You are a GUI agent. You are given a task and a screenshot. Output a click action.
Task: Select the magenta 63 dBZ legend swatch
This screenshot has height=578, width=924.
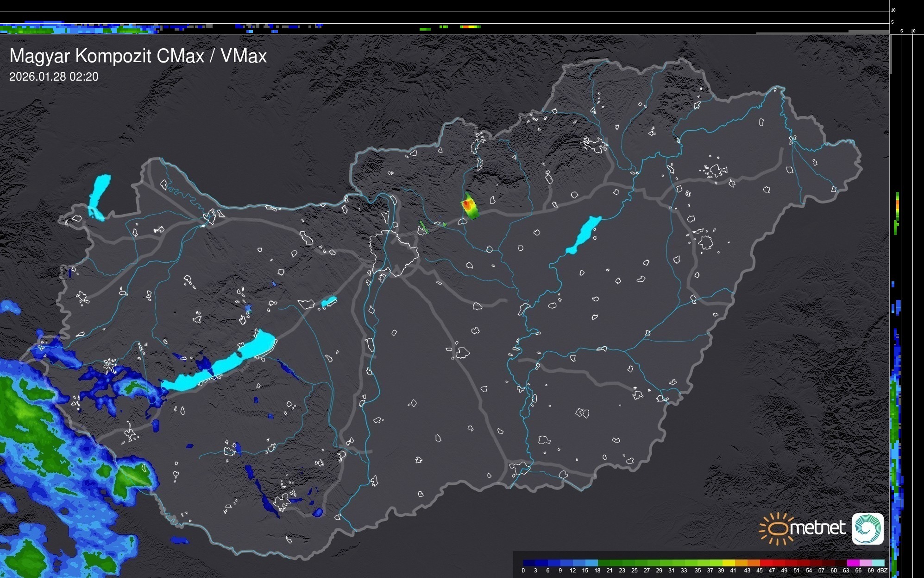tap(853, 563)
